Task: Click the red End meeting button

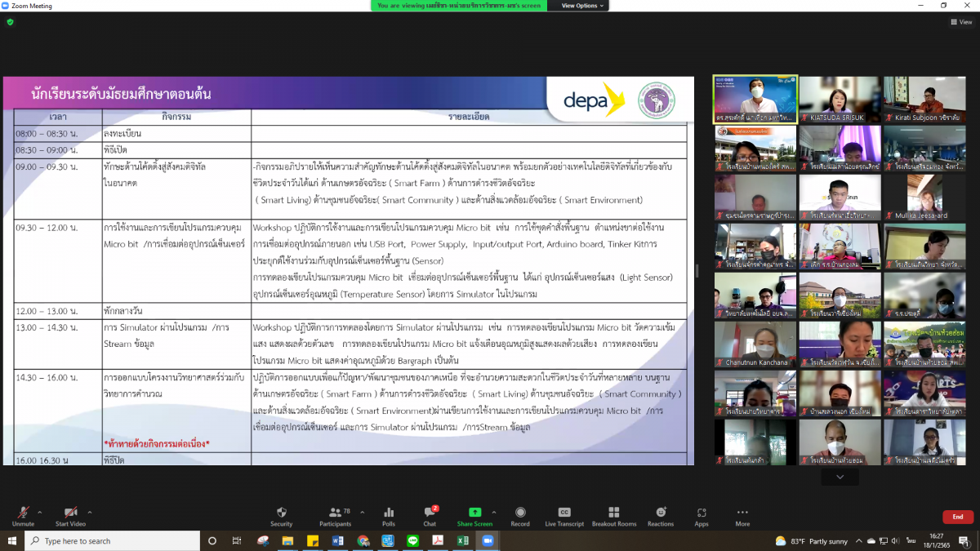Action: [958, 517]
